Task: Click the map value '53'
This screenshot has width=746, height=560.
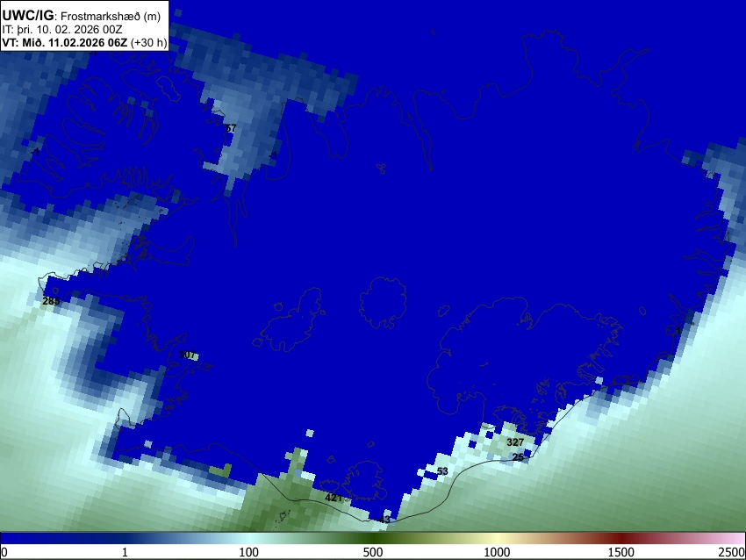Action: coord(442,471)
